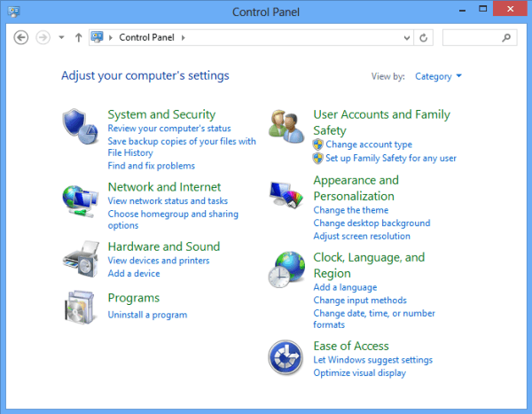
Task: Select Add a device link
Action: coord(134,273)
